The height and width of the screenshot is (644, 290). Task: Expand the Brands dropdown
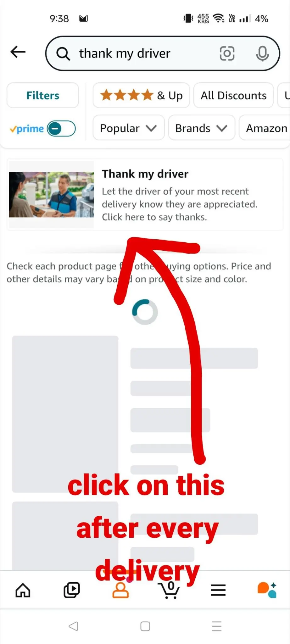click(201, 128)
